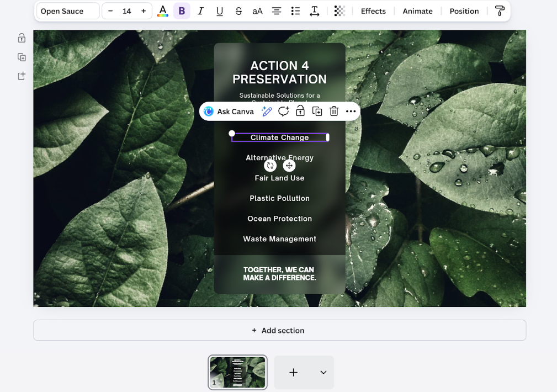The width and height of the screenshot is (557, 392).
Task: Delete the selected element with the trash icon
Action: pyautogui.click(x=334, y=112)
